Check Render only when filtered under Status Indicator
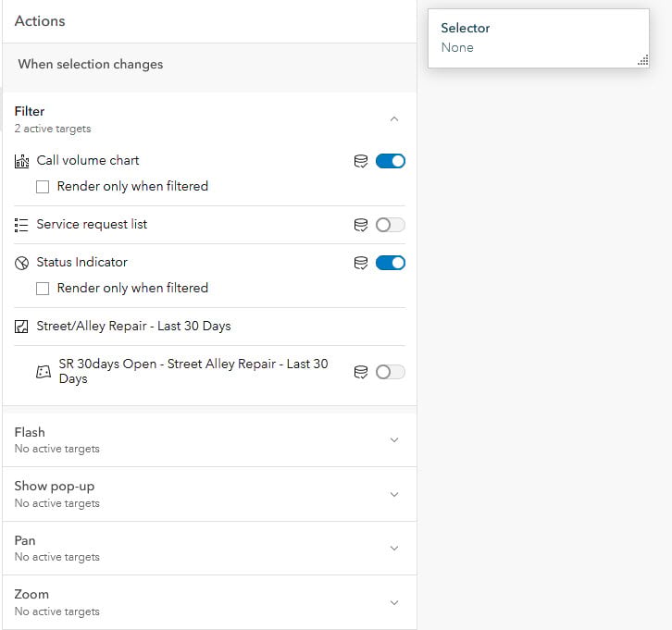 pos(43,289)
